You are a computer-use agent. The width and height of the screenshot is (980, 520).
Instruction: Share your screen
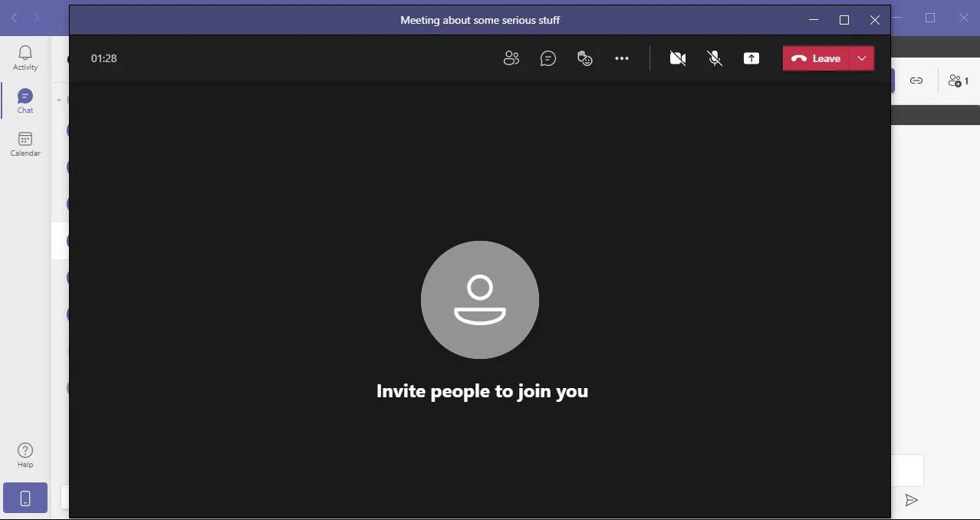pos(751,58)
